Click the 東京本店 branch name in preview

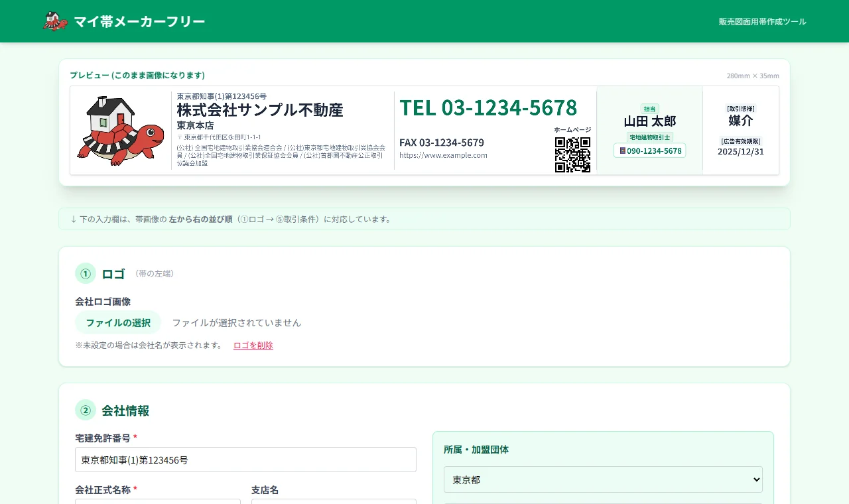(x=195, y=125)
